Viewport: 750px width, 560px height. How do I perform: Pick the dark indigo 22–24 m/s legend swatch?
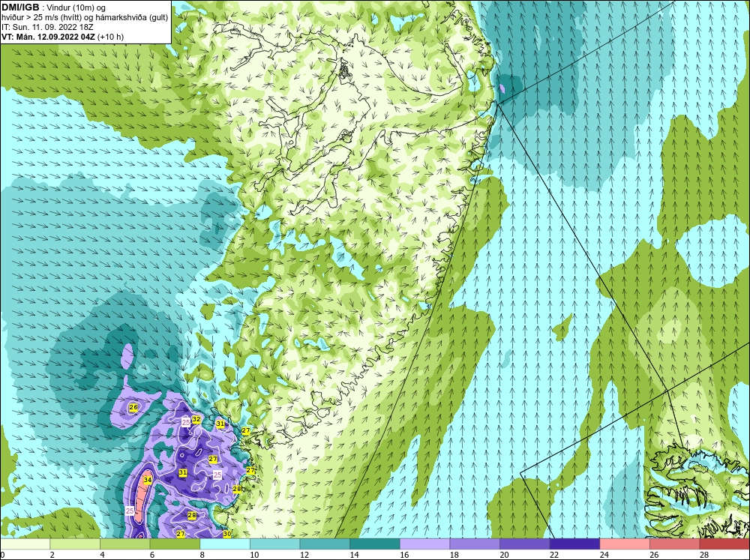(x=575, y=544)
